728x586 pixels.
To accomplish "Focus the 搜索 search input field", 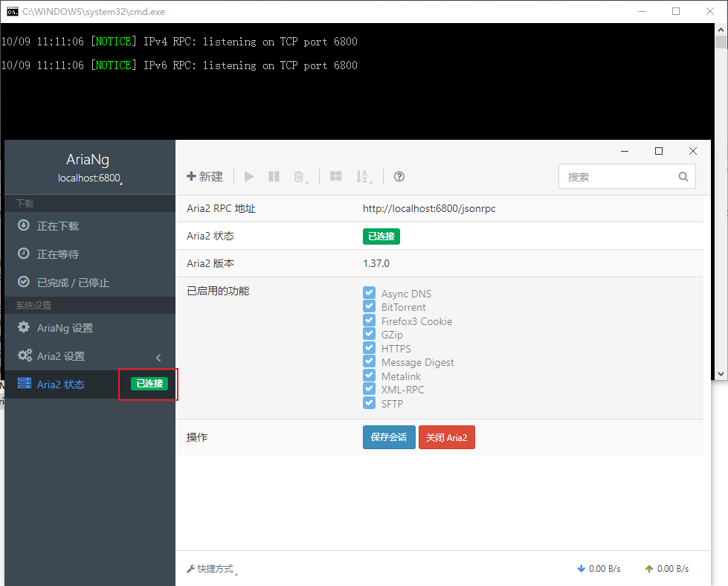I will (x=627, y=176).
